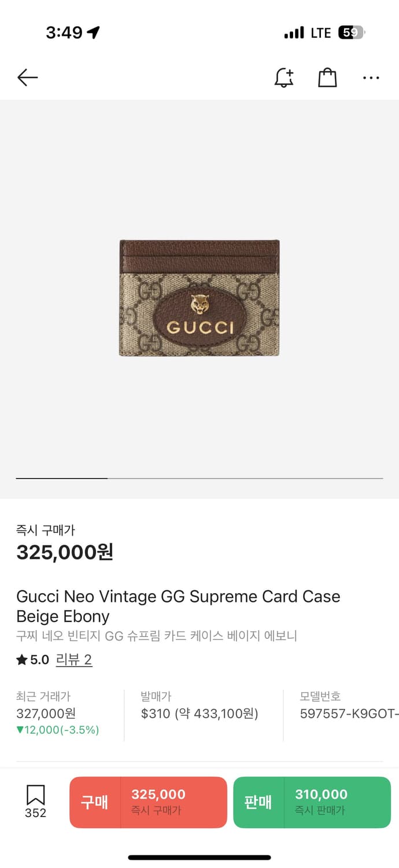399x868 pixels.
Task: View the Gucci card case product image
Action: pyautogui.click(x=199, y=298)
